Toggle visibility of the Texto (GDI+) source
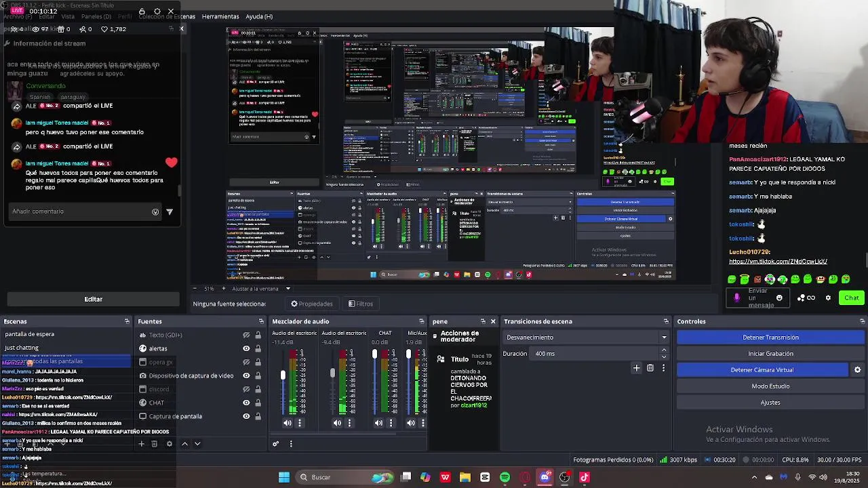Viewport: 868px width, 488px height. pos(246,335)
